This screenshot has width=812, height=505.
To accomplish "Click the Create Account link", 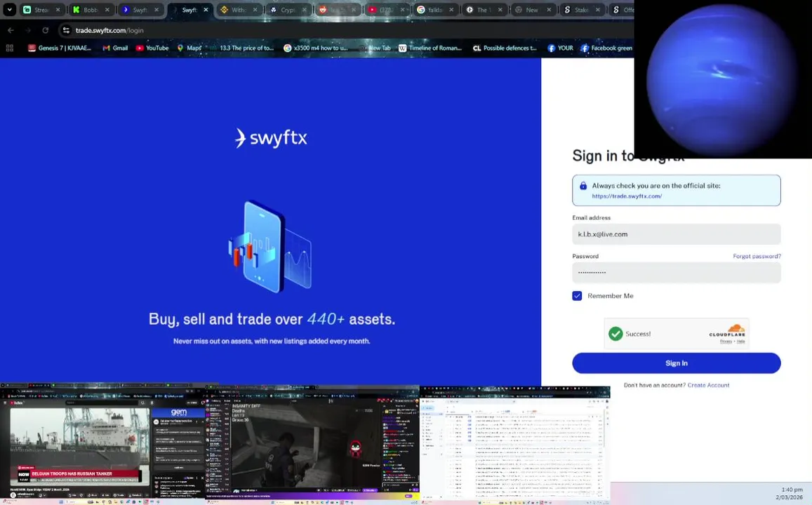I will click(708, 385).
